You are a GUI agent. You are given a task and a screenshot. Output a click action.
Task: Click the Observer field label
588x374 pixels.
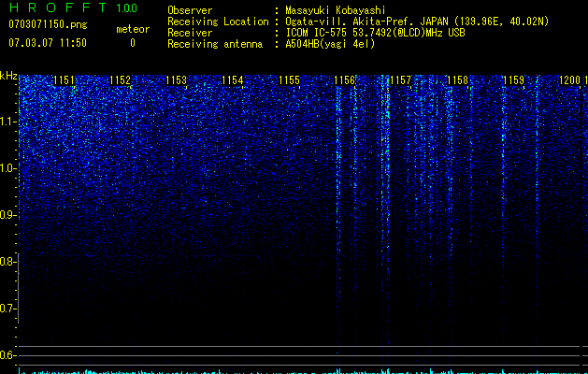(x=190, y=10)
